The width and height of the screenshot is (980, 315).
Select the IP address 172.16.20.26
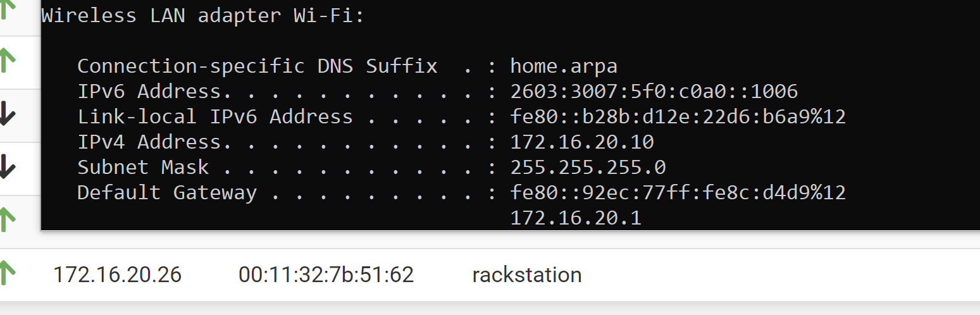pos(117,275)
